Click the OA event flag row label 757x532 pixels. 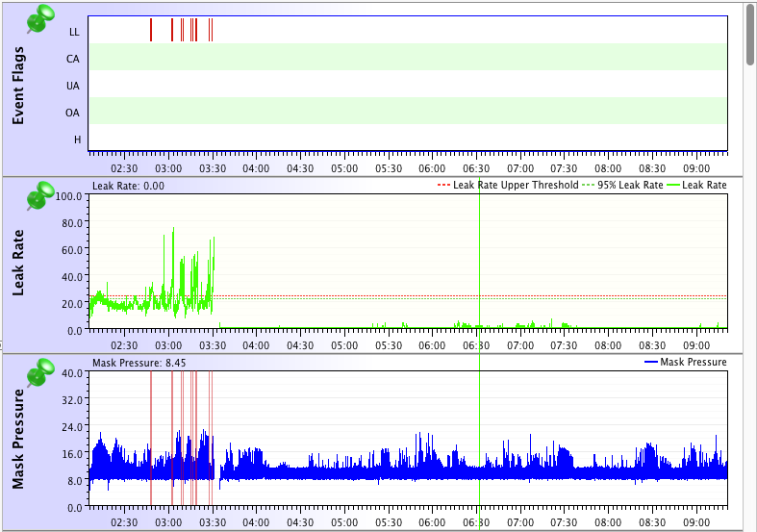[72, 113]
